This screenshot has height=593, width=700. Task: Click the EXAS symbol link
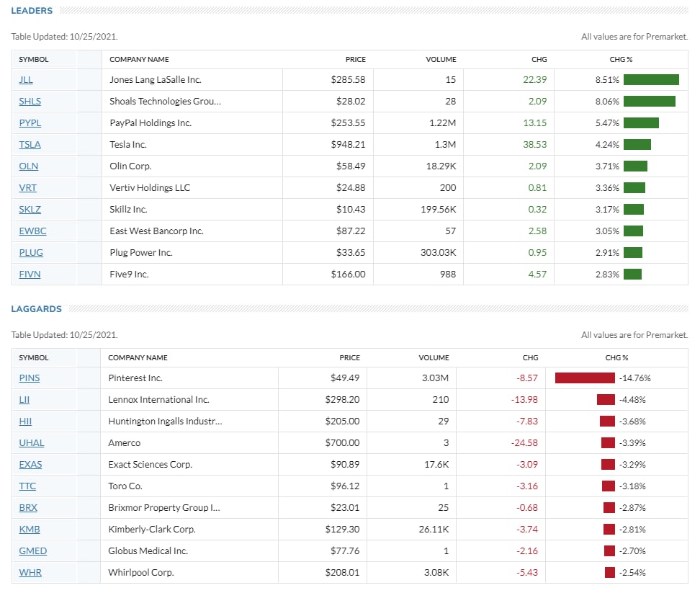click(30, 465)
